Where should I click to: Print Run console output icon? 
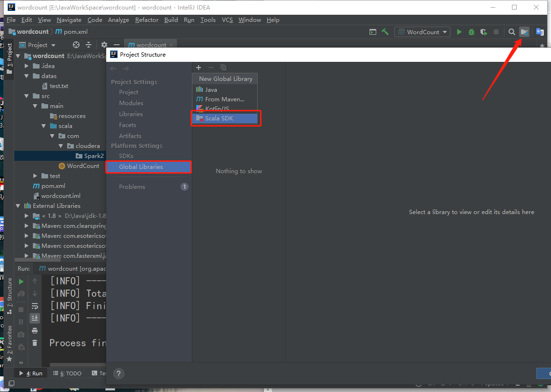35,331
